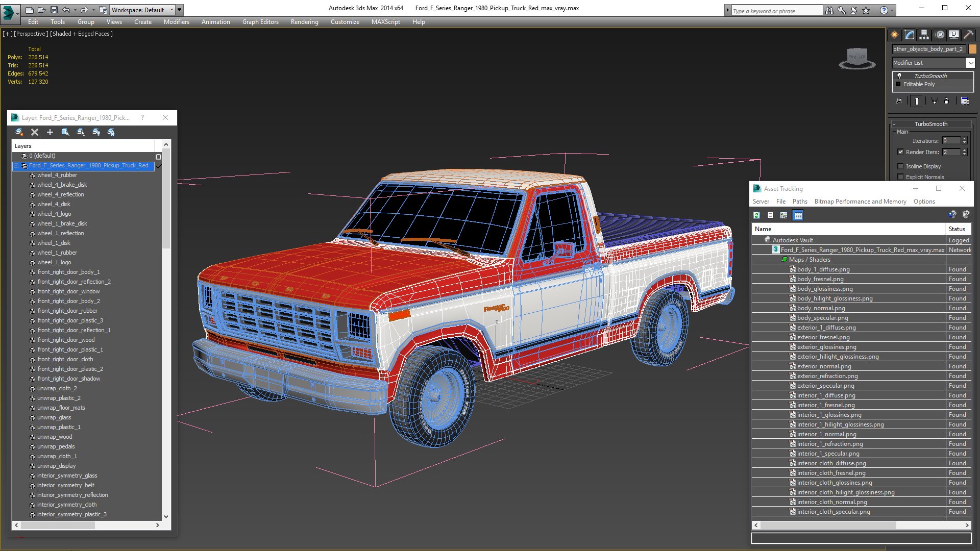Toggle the Render Iters checkbox
This screenshot has height=551, width=980.
pos(900,152)
